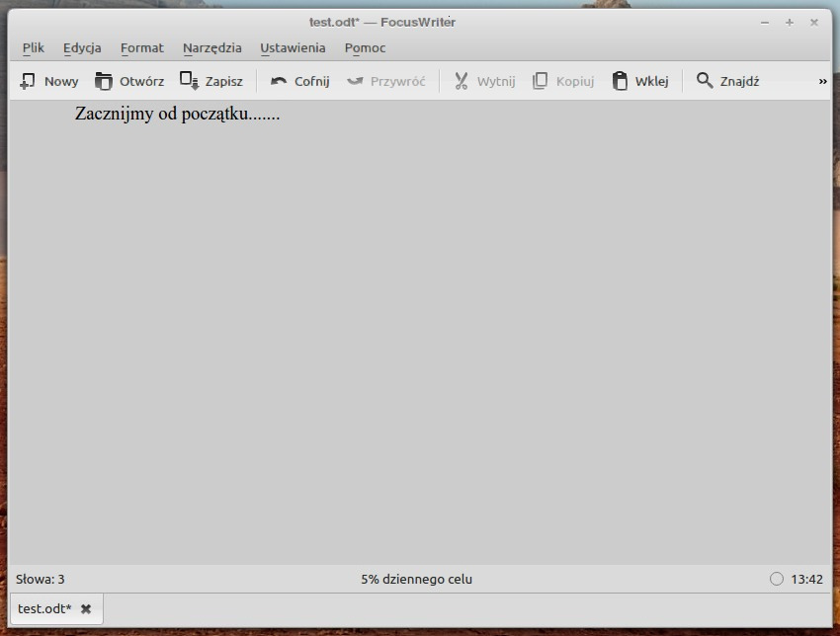Expand hidden toolbar items via the » chevron
This screenshot has width=840, height=636.
click(822, 81)
